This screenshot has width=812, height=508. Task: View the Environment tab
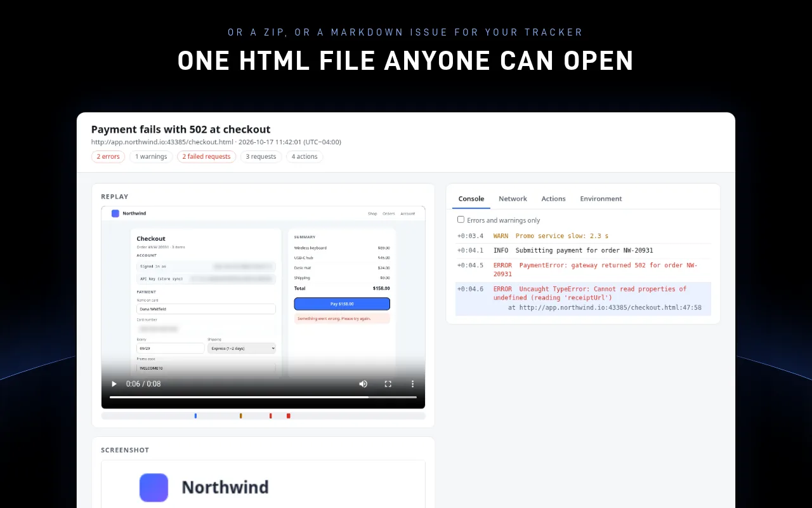pos(601,199)
